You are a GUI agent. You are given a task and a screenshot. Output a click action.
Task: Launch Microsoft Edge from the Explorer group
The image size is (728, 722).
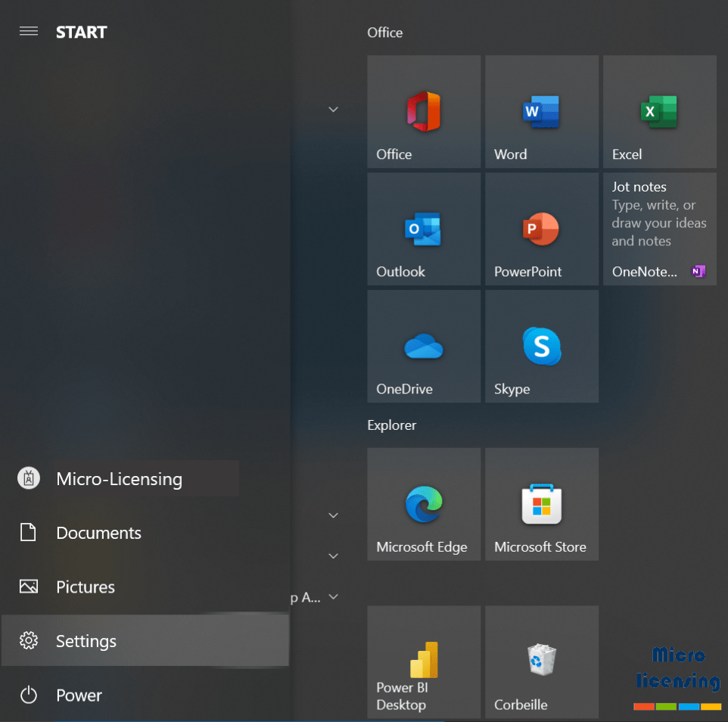424,504
